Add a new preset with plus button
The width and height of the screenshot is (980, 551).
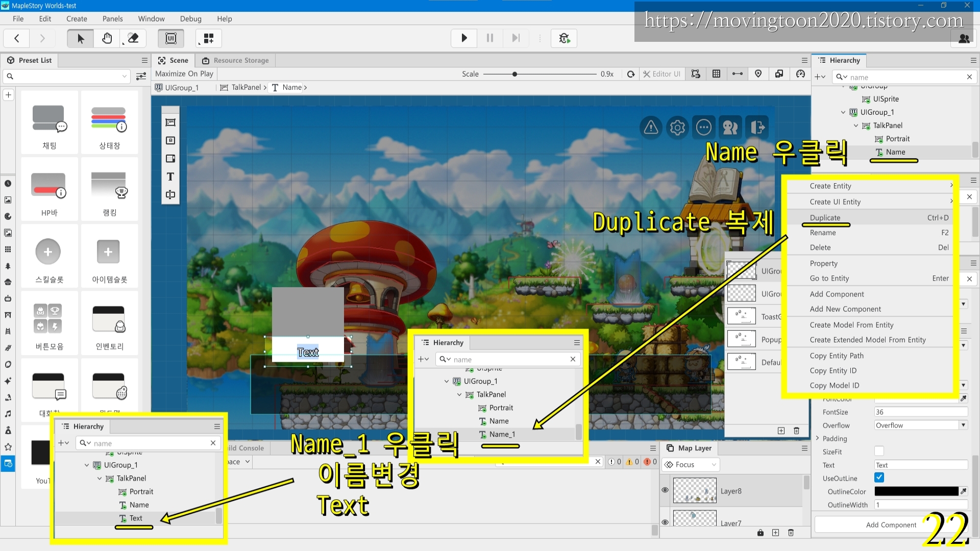[x=8, y=95]
